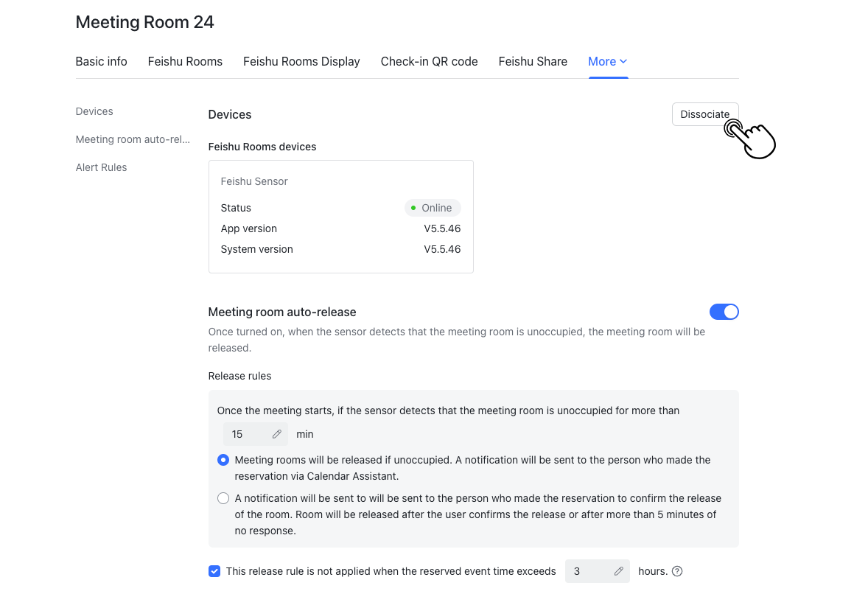Image resolution: width=868 pixels, height=594 pixels.
Task: Click the Dissociate button
Action: (x=704, y=114)
